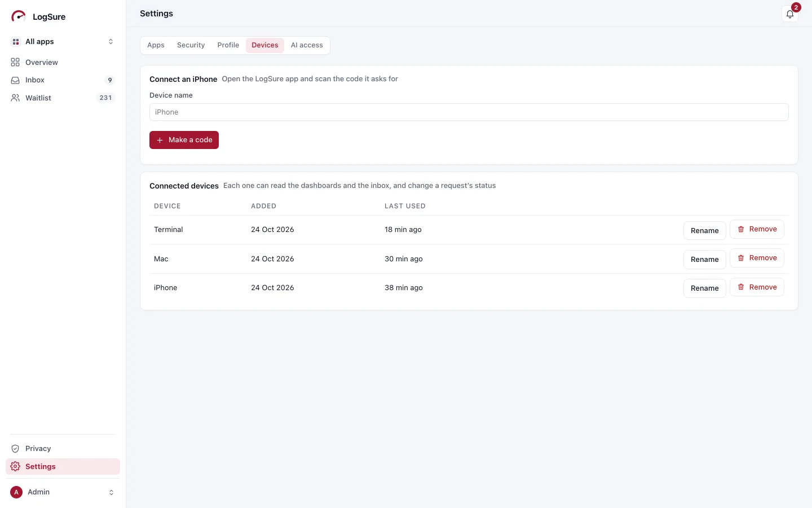The height and width of the screenshot is (508, 812).
Task: Focus the Device name input field
Action: pos(469,112)
